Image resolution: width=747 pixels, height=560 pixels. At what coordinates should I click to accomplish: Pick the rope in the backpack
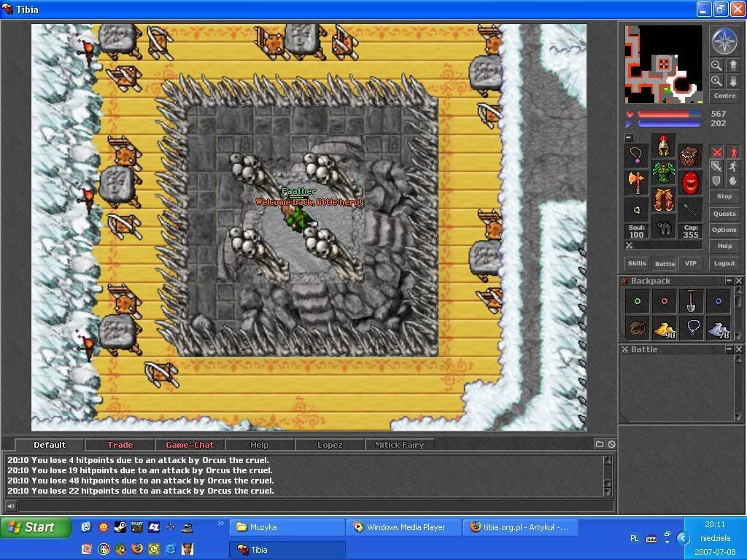click(637, 328)
